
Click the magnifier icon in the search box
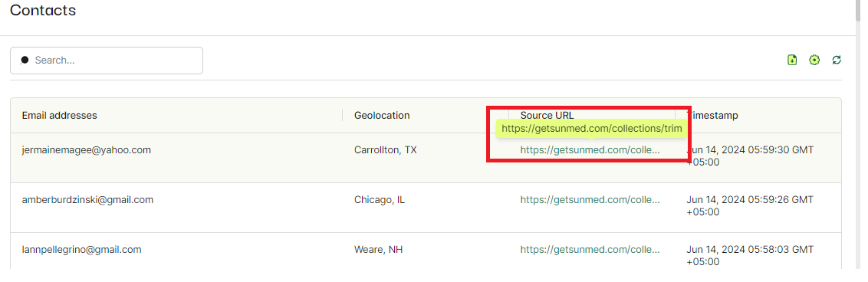24,61
